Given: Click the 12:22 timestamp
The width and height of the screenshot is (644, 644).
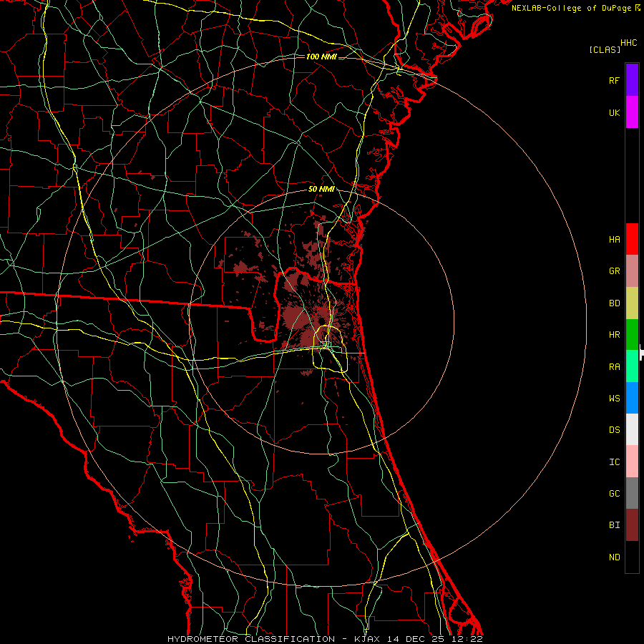Looking at the screenshot, I should 468,639.
